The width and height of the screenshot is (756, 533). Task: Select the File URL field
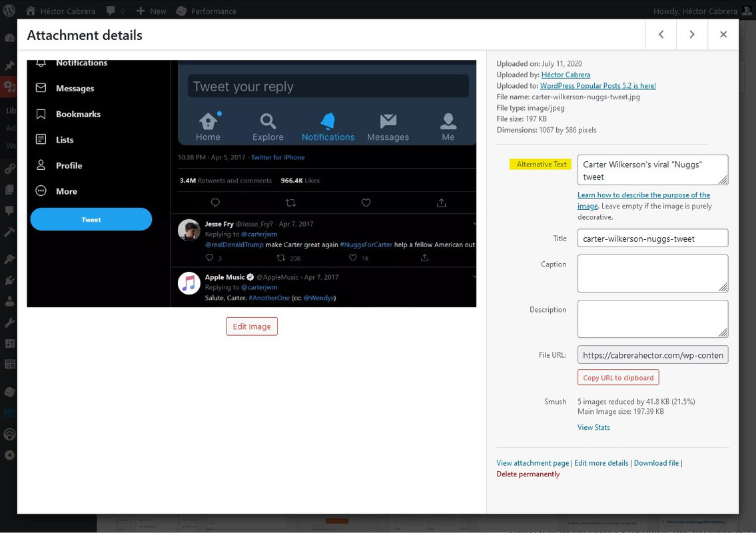[653, 355]
